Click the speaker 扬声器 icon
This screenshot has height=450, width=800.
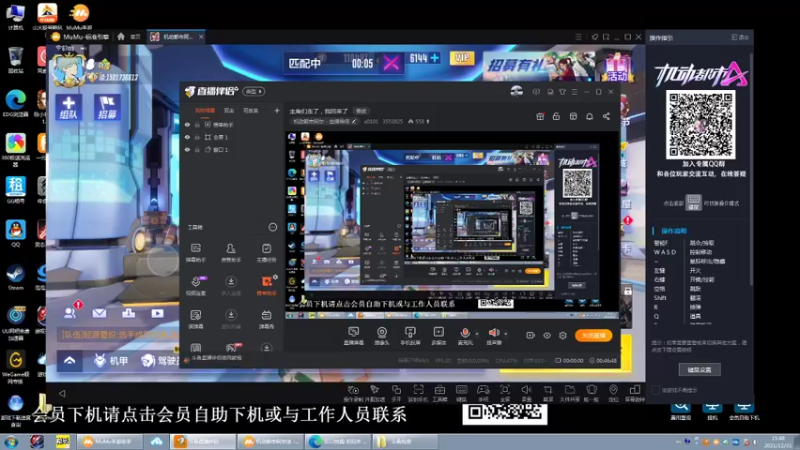point(494,334)
